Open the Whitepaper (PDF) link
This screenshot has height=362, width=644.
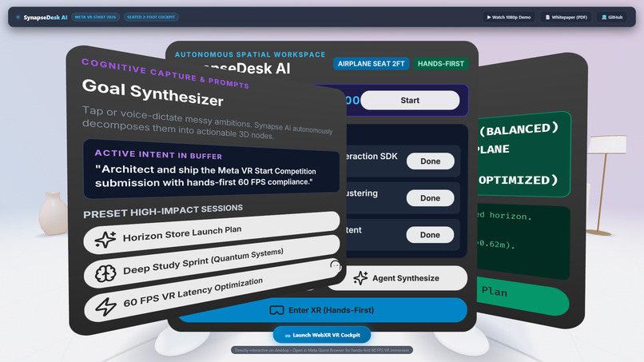(x=566, y=18)
